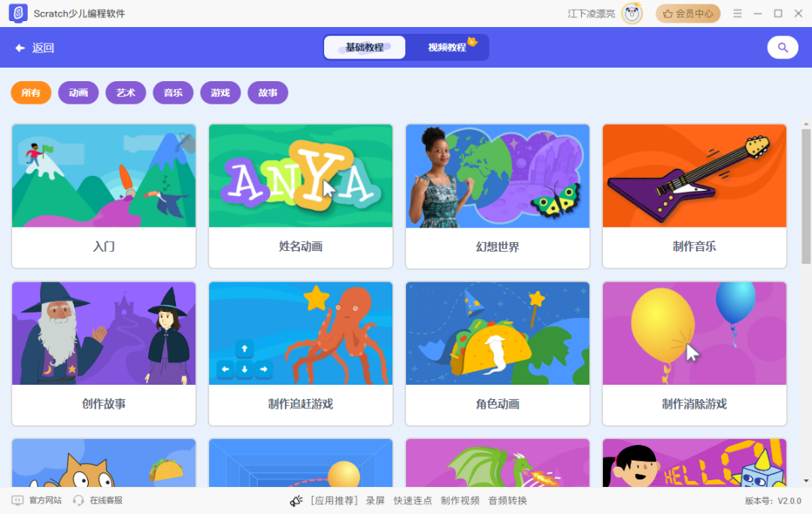812x514 pixels.
Task: Select the 所有 filter chip
Action: pyautogui.click(x=31, y=92)
